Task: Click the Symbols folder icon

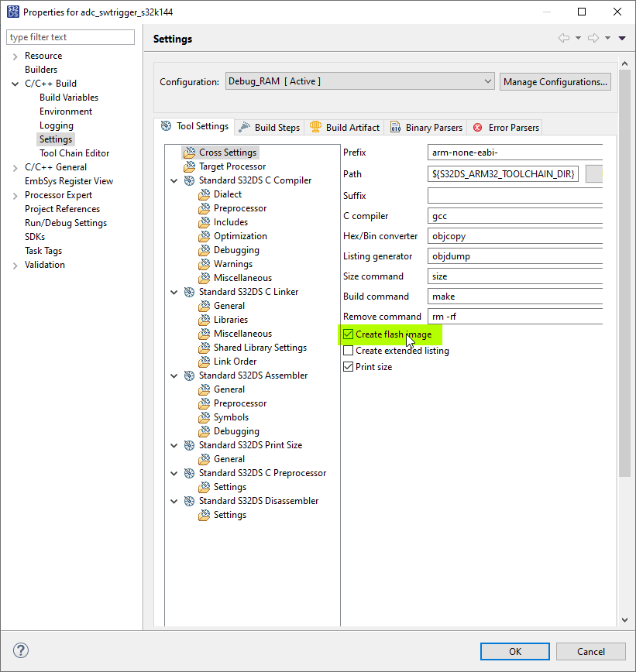Action: pyautogui.click(x=205, y=417)
